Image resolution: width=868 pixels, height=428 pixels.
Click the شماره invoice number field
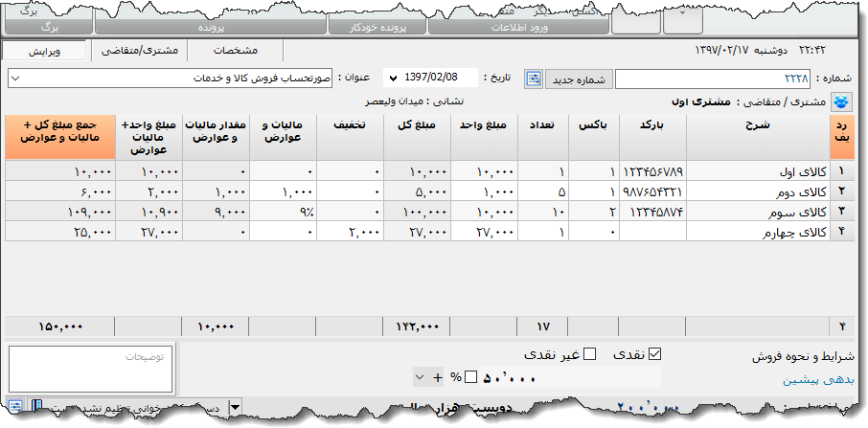click(x=713, y=79)
